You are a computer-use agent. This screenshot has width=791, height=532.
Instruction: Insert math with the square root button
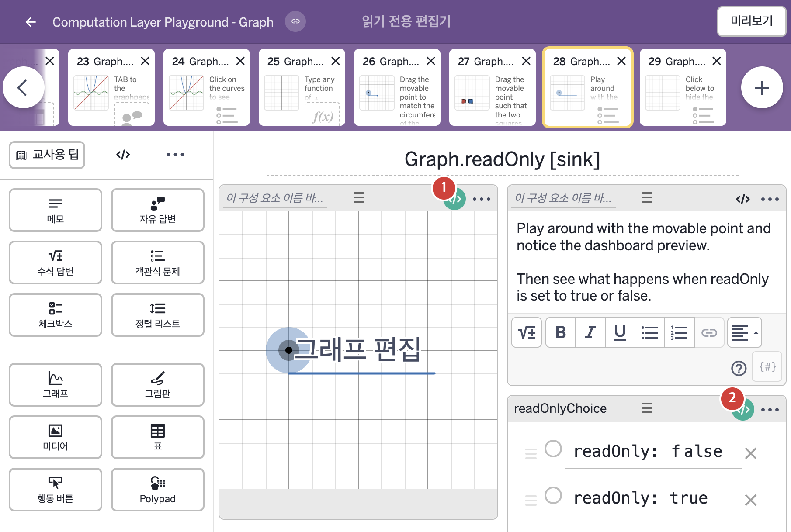tap(527, 332)
